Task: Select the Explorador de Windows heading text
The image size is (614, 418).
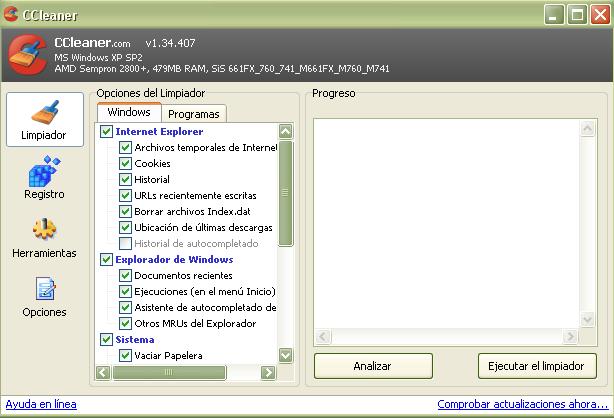Action: (x=174, y=259)
